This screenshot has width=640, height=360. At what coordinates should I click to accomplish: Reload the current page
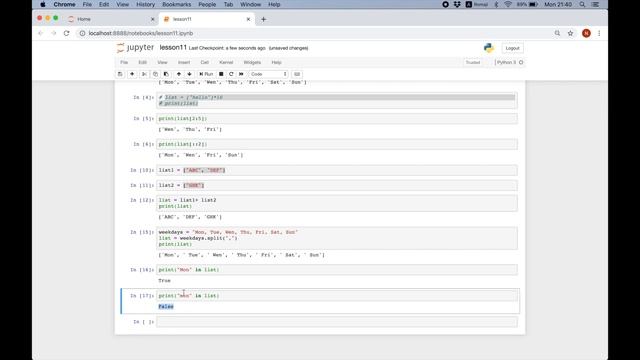click(x=67, y=33)
